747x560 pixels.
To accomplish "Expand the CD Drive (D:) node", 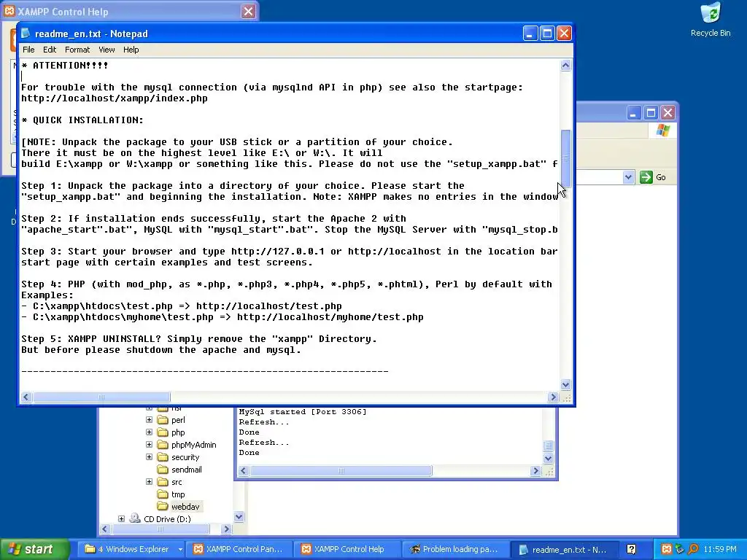I will pos(122,518).
